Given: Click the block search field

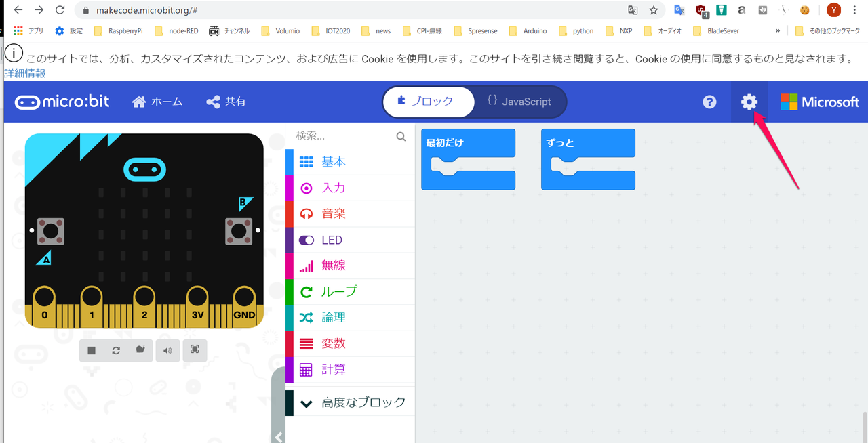Looking at the screenshot, I should pos(342,136).
